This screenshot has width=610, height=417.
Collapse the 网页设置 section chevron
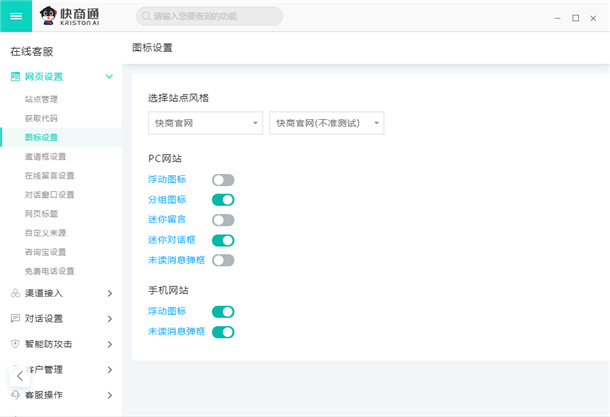coord(109,76)
